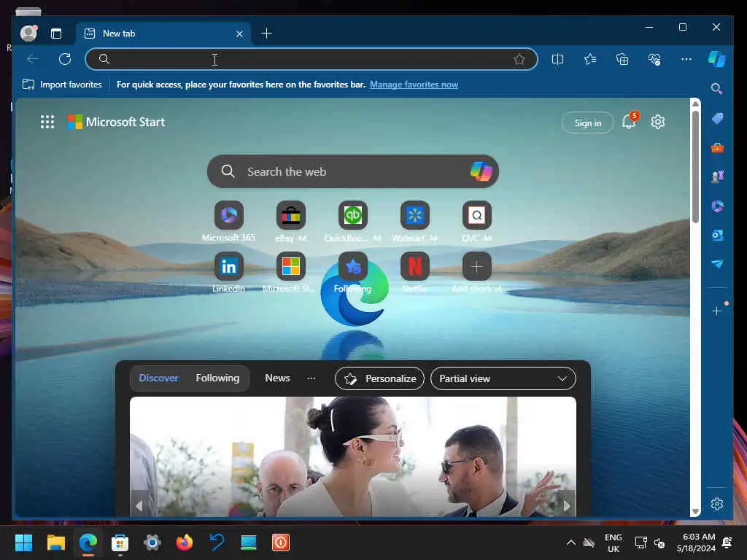Click the back navigation arrow
The height and width of the screenshot is (560, 747).
click(33, 59)
